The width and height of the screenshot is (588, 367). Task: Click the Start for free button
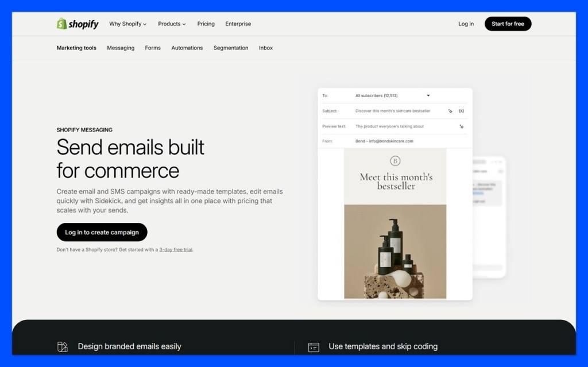[508, 24]
